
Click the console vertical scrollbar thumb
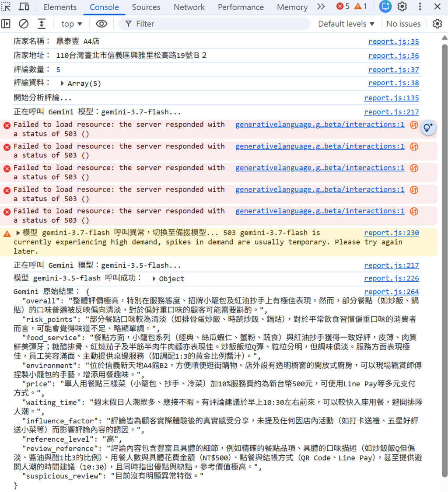tap(444, 261)
